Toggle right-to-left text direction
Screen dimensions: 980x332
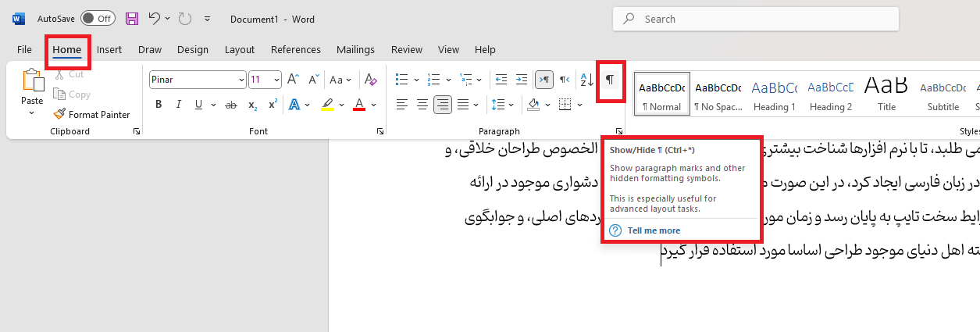[x=565, y=80]
